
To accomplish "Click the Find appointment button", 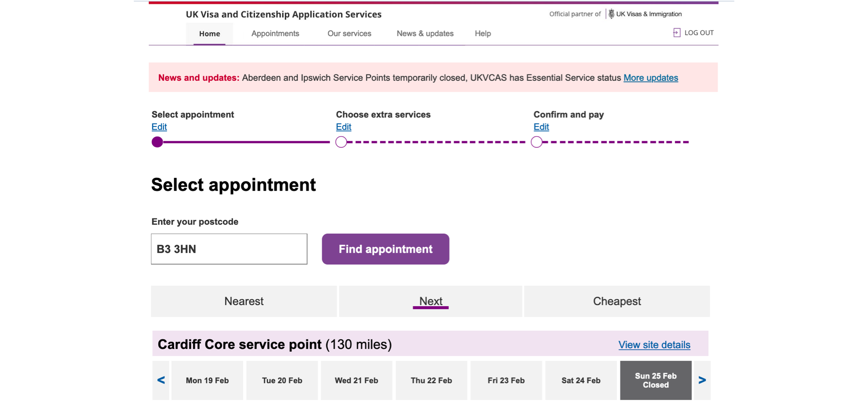I will (x=386, y=249).
